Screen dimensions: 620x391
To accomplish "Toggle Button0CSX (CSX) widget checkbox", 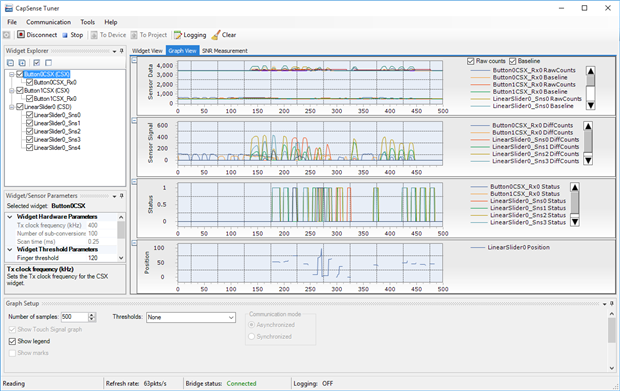I will [x=20, y=74].
